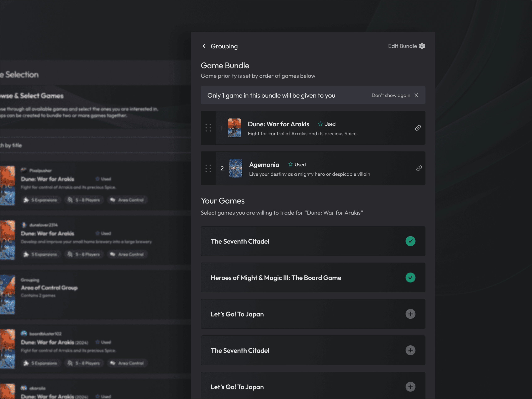Grab drag handle of Dune bundle item
Viewport: 532px width, 399px height.
208,128
